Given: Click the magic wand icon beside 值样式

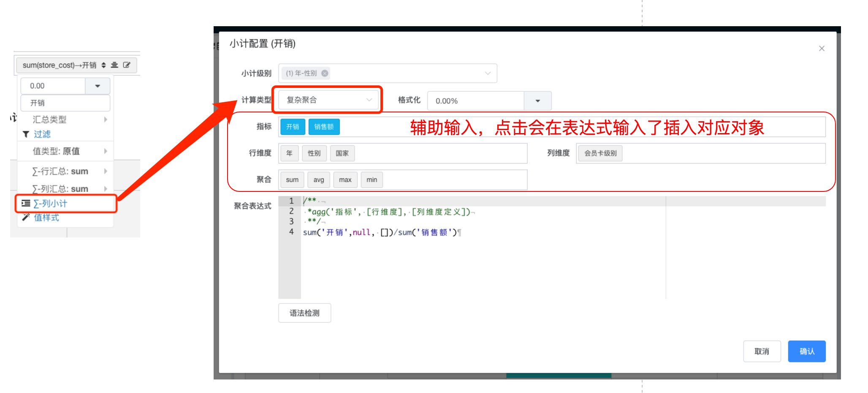Looking at the screenshot, I should pyautogui.click(x=26, y=217).
